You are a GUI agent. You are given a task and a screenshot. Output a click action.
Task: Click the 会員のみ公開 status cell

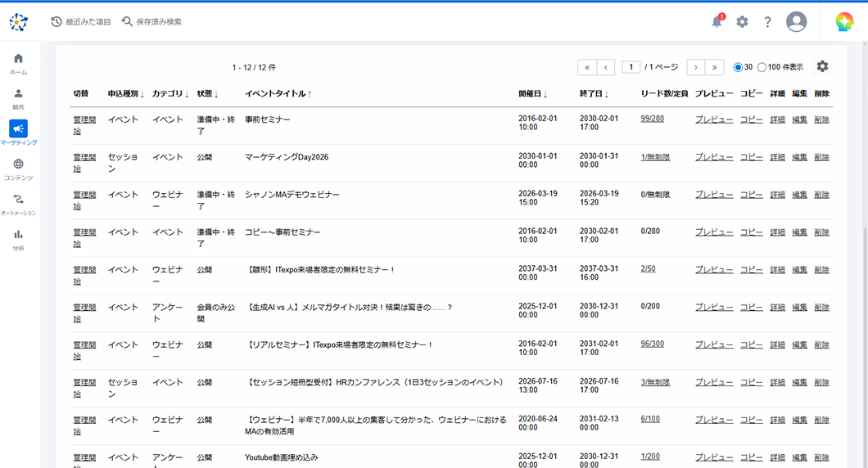point(216,313)
